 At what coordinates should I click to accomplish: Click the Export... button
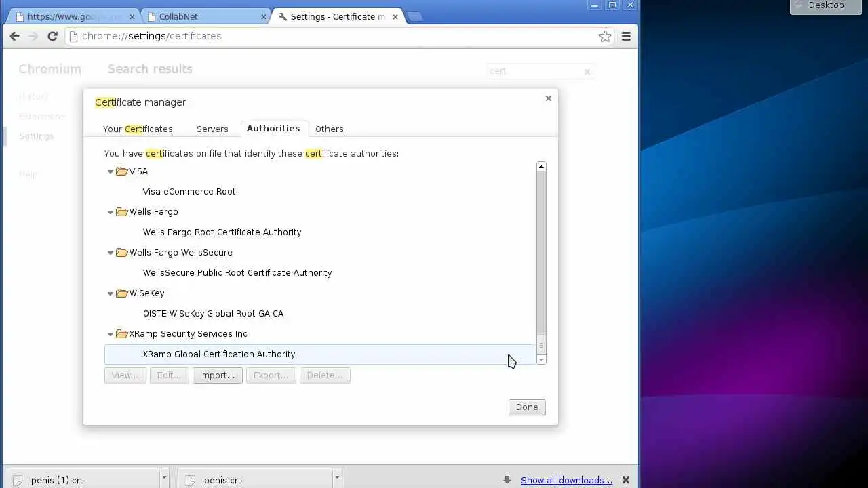271,375
